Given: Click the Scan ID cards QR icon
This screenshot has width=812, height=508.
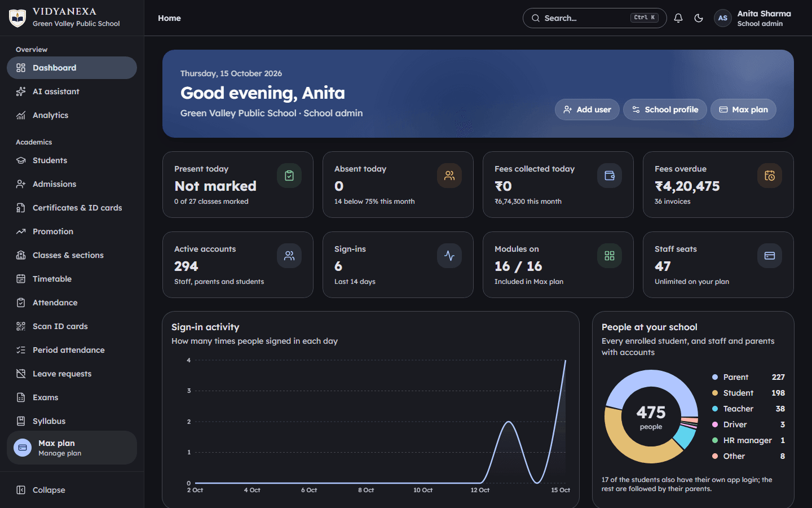Looking at the screenshot, I should pyautogui.click(x=21, y=326).
